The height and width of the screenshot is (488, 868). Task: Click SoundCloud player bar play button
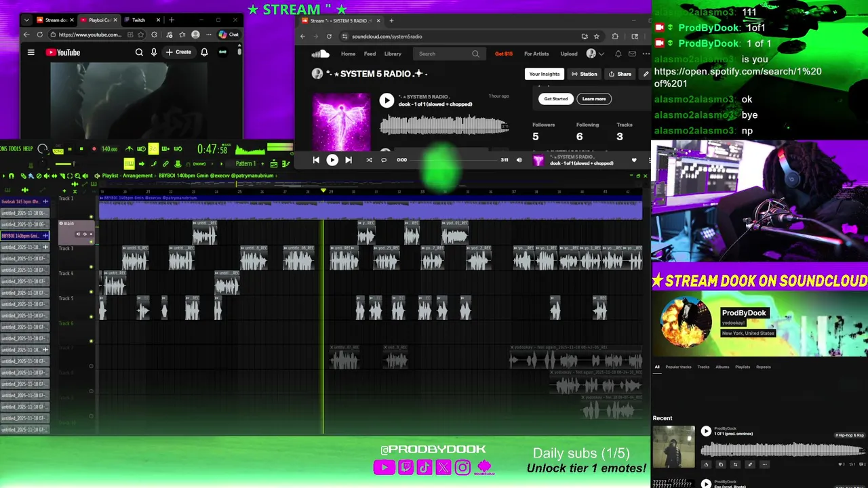coord(332,160)
